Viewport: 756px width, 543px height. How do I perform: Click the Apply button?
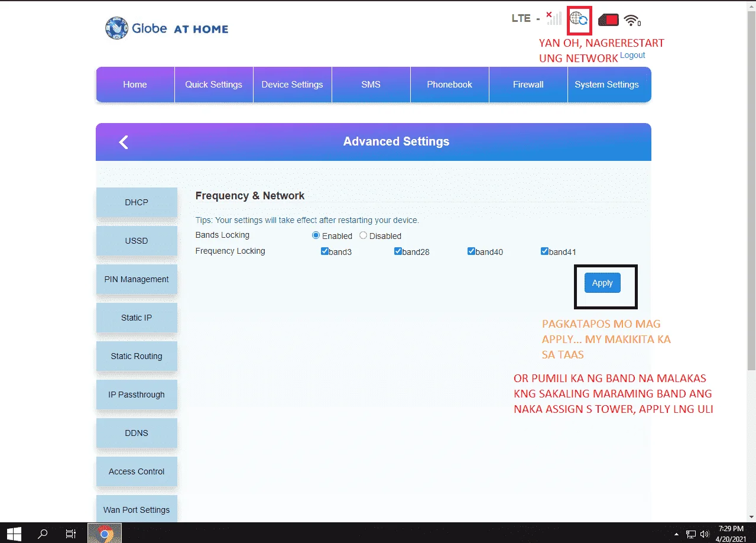(x=602, y=283)
